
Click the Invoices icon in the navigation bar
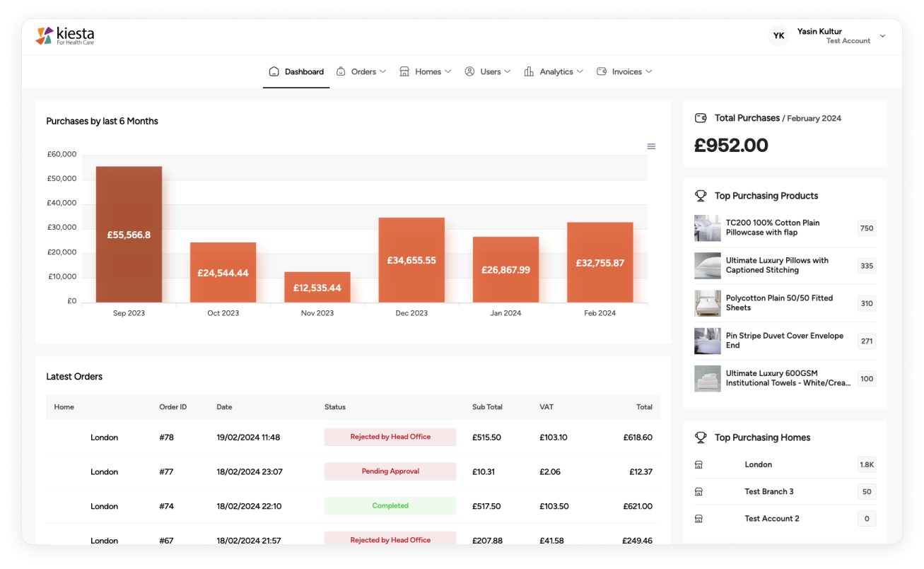(x=600, y=71)
